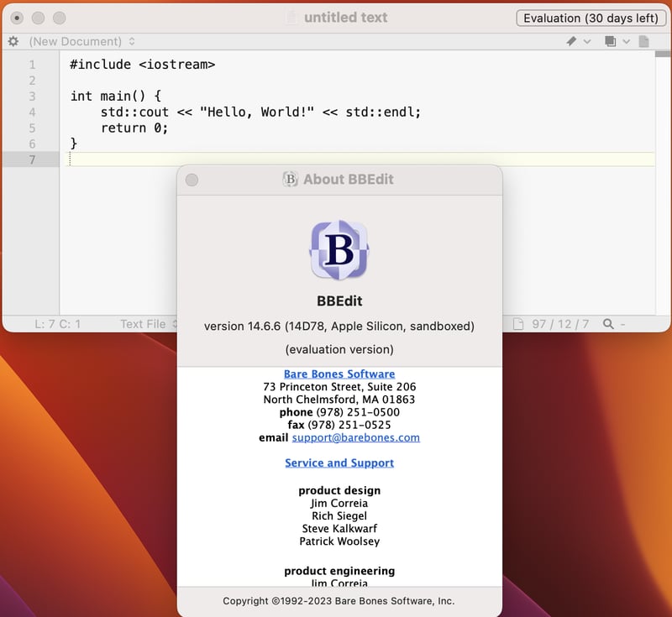Click the version 14.6.6 text line
Viewport: 672px width, 617px height.
(339, 327)
